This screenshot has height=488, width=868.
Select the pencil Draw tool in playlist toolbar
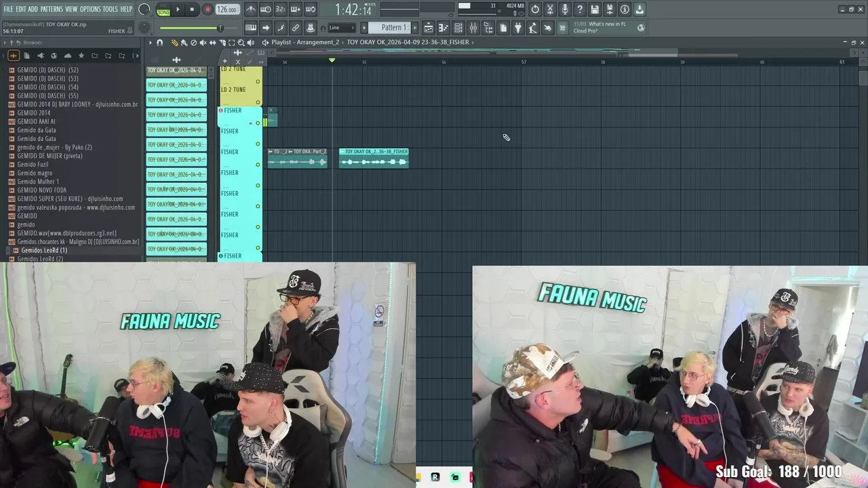(x=174, y=43)
